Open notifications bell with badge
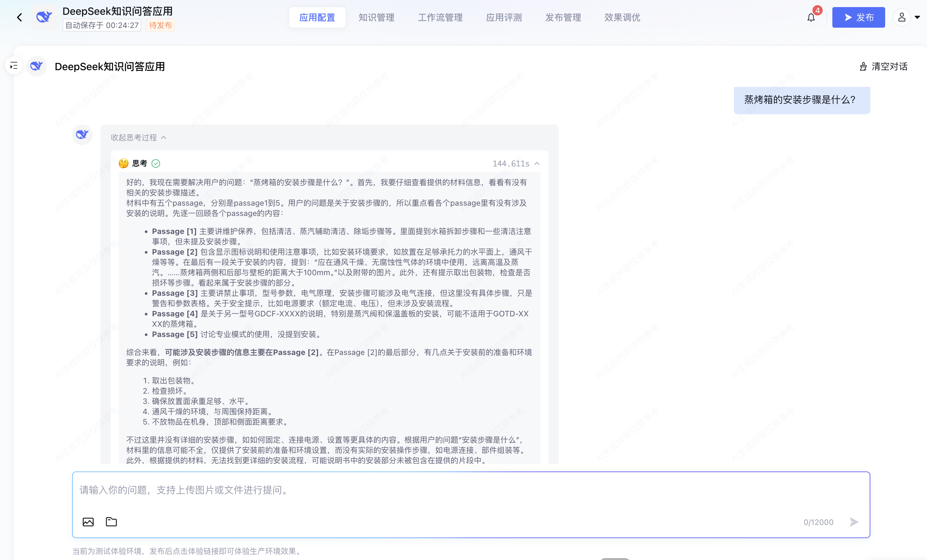The image size is (927, 560). point(811,17)
